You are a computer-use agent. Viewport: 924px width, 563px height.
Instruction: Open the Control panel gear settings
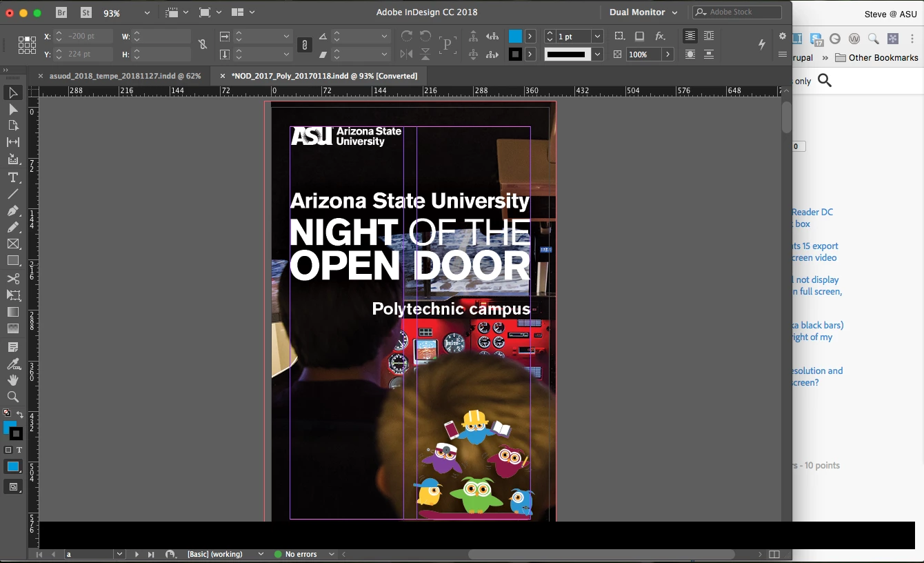(x=782, y=36)
